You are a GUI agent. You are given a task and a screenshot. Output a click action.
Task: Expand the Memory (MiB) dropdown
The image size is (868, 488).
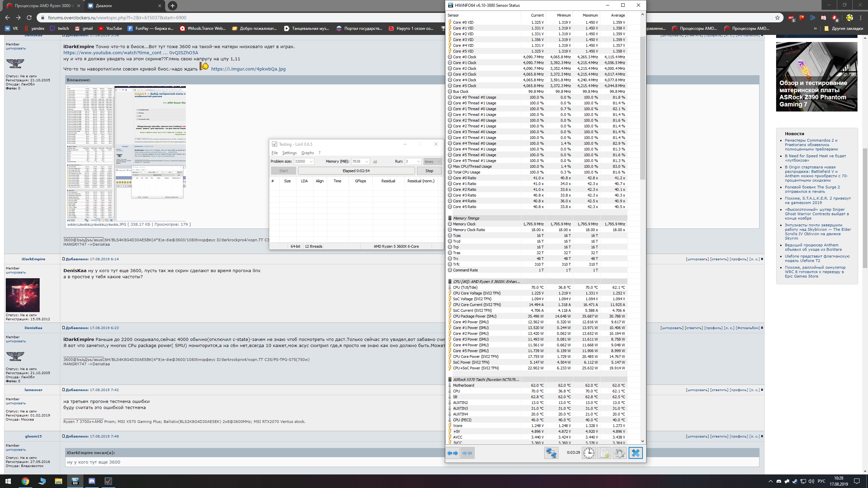pos(367,162)
